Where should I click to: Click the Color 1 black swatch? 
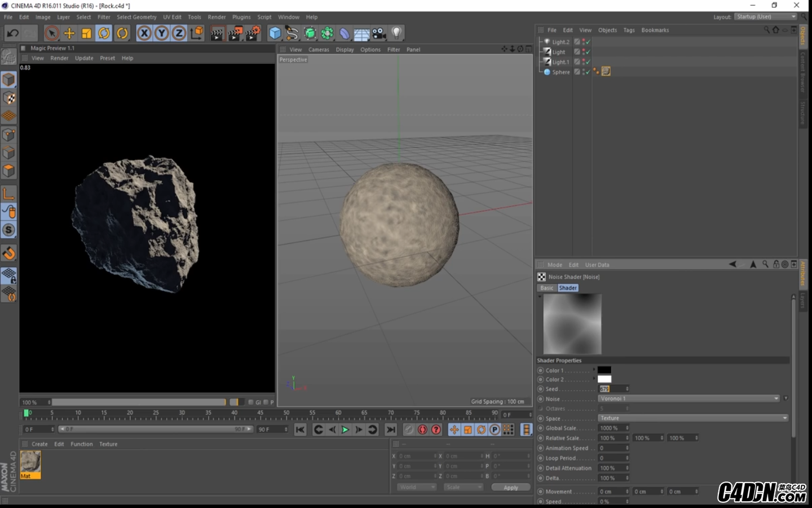(x=604, y=370)
